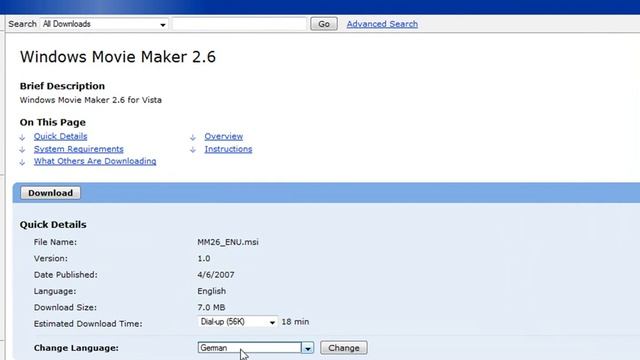
Task: Click the down arrow beside System Requirements
Action: (x=22, y=150)
